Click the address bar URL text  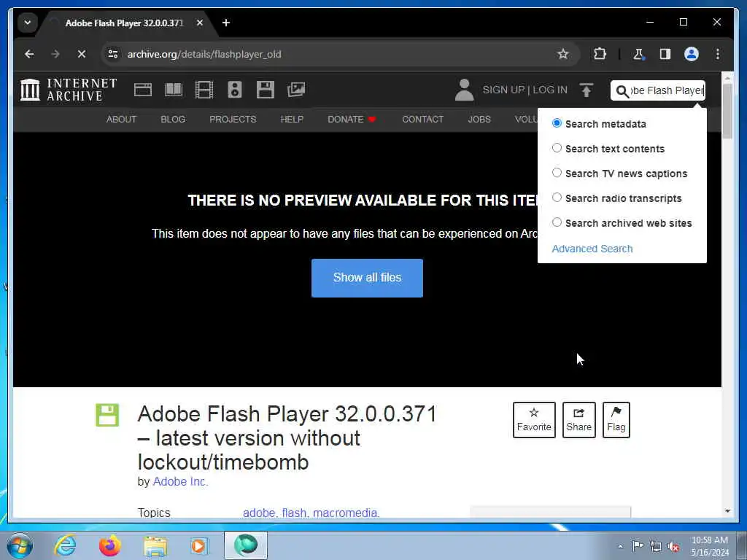click(204, 54)
